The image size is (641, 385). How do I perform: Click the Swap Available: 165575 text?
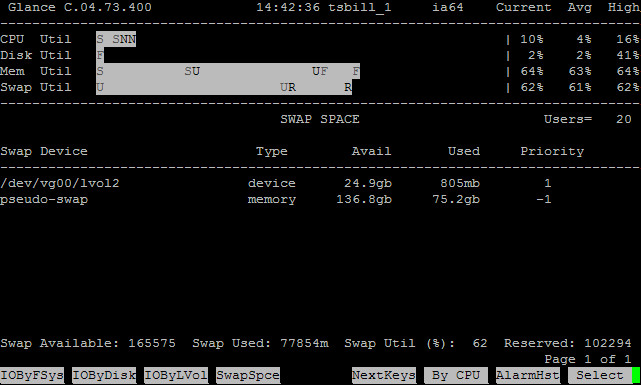[x=88, y=343]
